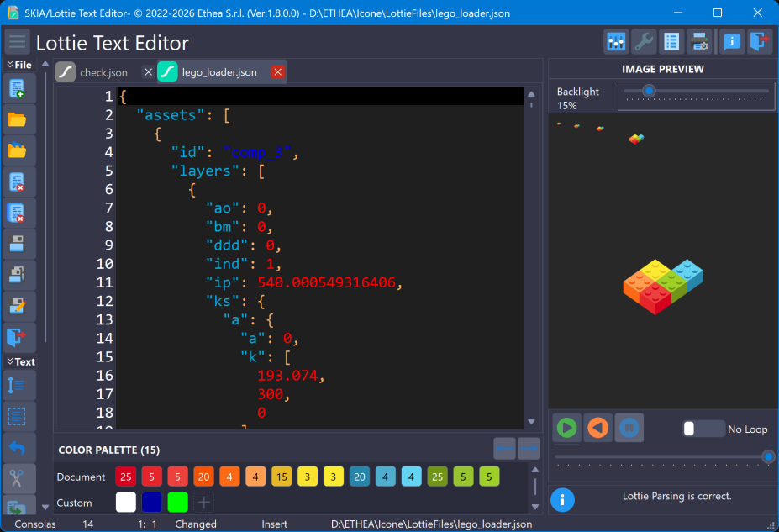The image size is (779, 532).
Task: Open settings via the wrench icon
Action: [644, 42]
